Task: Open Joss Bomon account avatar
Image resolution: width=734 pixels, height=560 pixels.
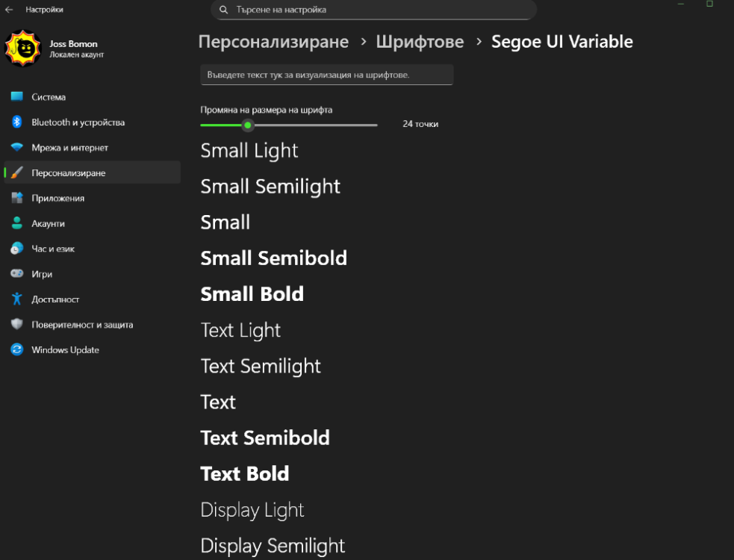Action: point(23,49)
